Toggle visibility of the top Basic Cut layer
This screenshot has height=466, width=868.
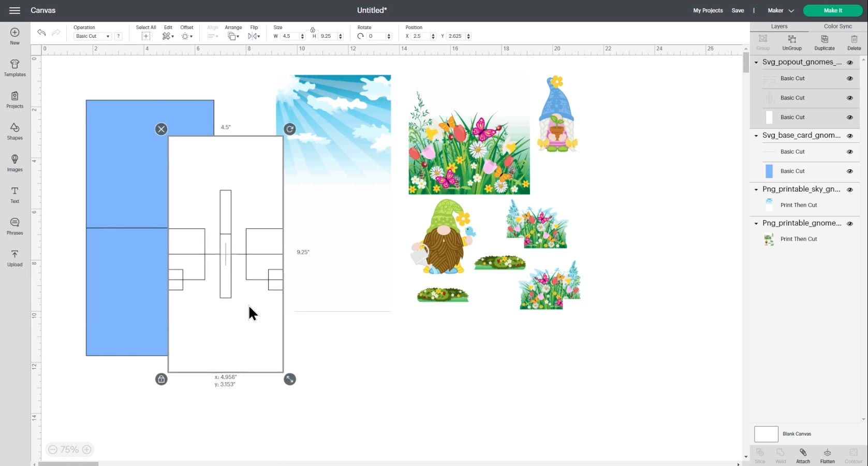[849, 78]
